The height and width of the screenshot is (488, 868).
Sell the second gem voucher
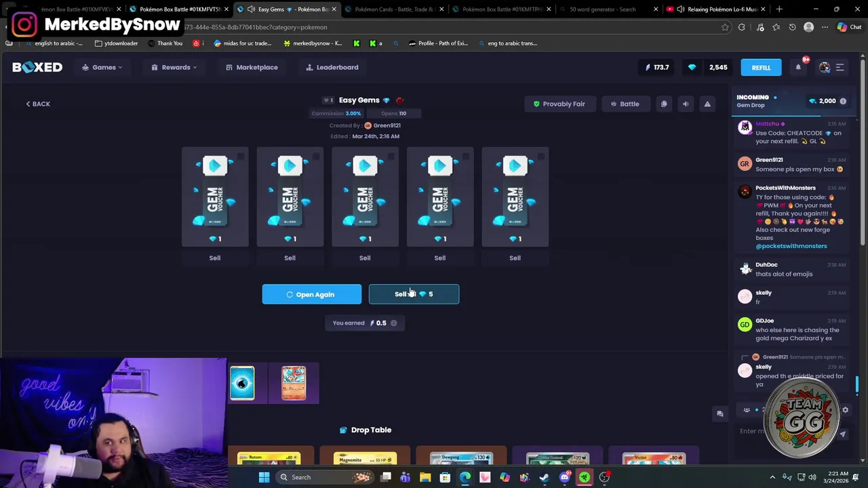click(x=290, y=258)
